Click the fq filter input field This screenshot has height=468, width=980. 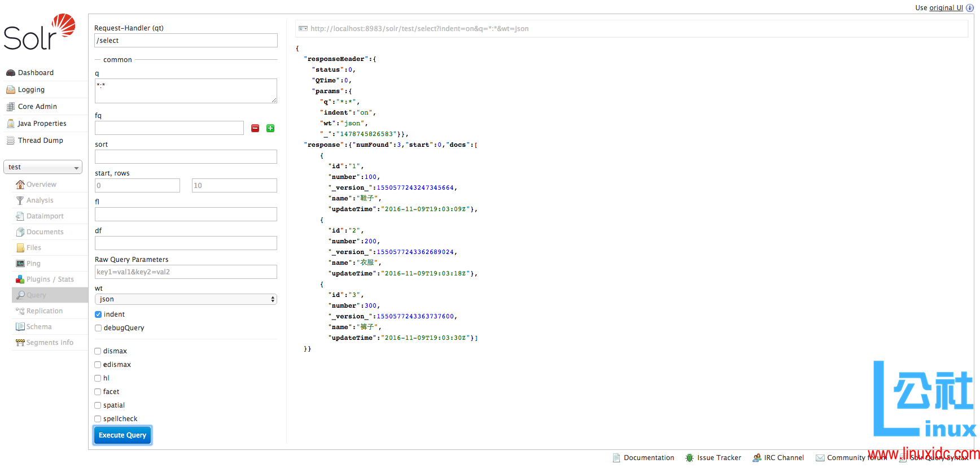[169, 128]
